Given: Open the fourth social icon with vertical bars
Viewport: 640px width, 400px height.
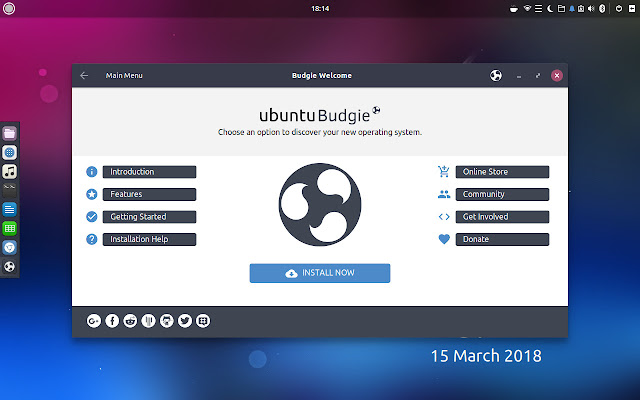Looking at the screenshot, I should click(x=149, y=321).
